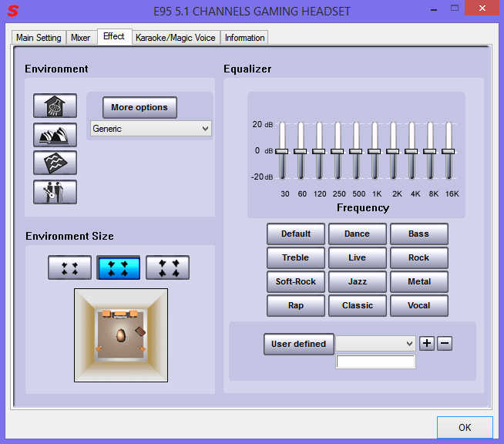Switch to the Mixer tab
504x444 pixels.
(80, 38)
